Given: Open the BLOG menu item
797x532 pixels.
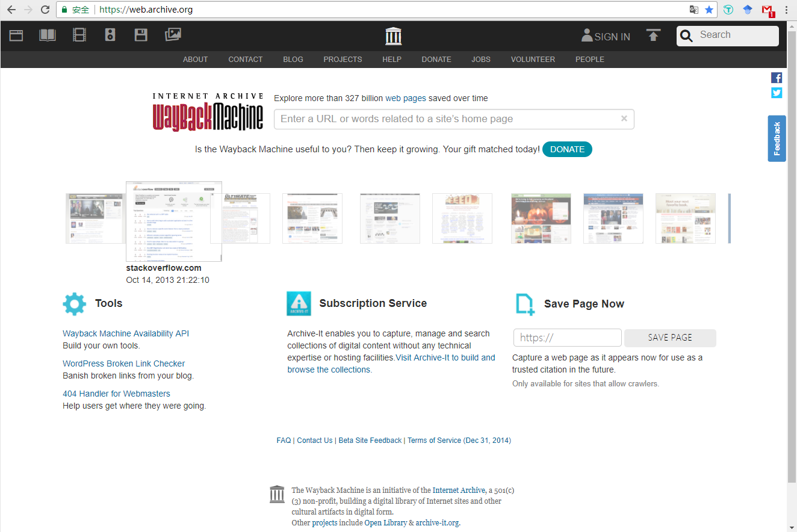Looking at the screenshot, I should [293, 60].
